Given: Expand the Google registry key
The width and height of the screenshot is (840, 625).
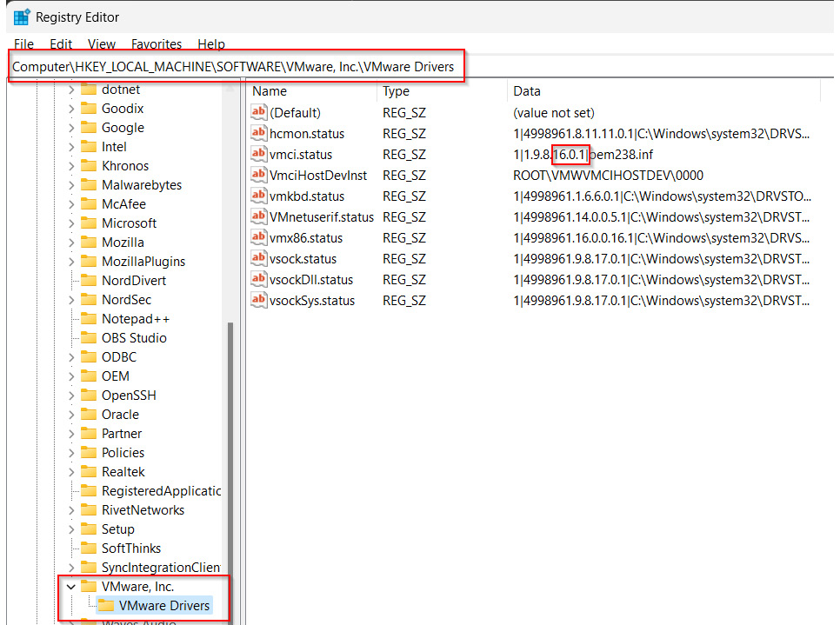Looking at the screenshot, I should pyautogui.click(x=71, y=128).
